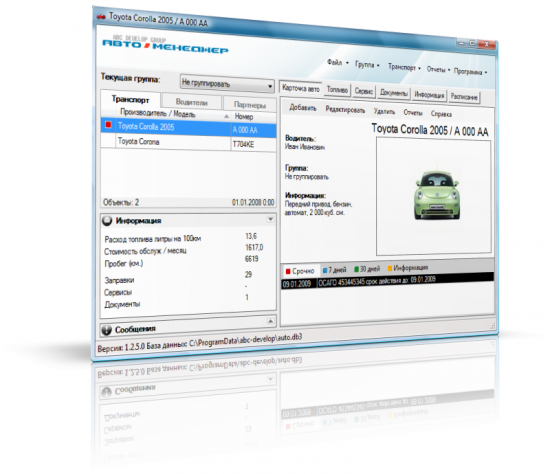Screen dimensions: 550x474
Task: Select the 7 дней blue filter tab
Action: pos(334,270)
